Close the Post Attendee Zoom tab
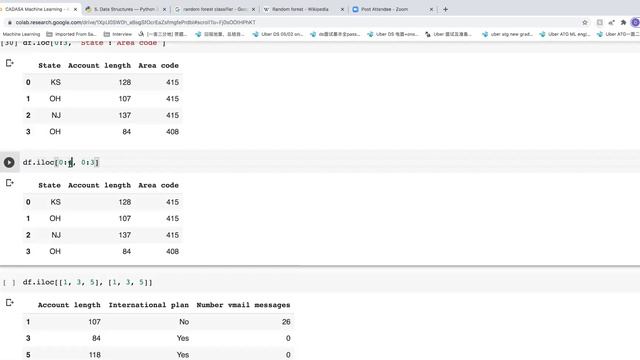Image resolution: width=640 pixels, height=360 pixels. click(431, 9)
